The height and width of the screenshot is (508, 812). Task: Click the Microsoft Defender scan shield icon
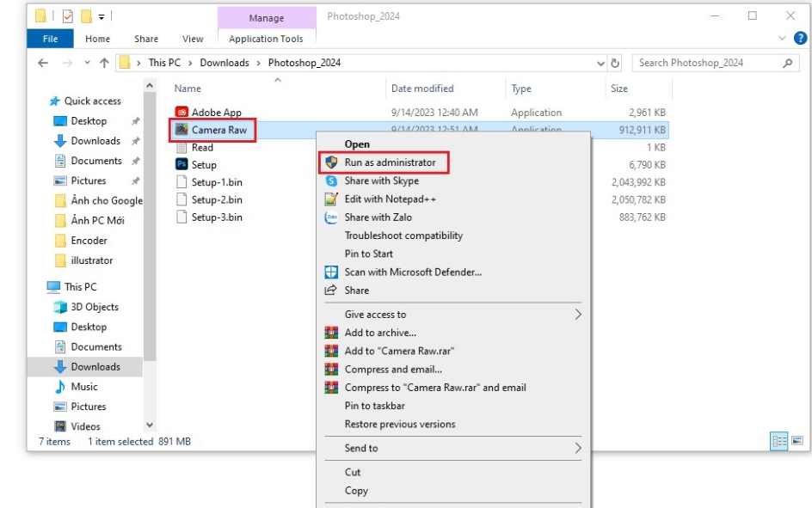[x=331, y=272]
